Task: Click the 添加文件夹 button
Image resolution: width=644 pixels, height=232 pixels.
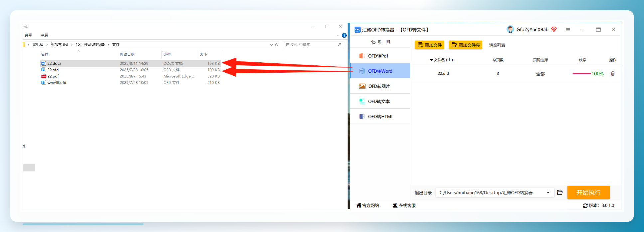Action: tap(465, 45)
